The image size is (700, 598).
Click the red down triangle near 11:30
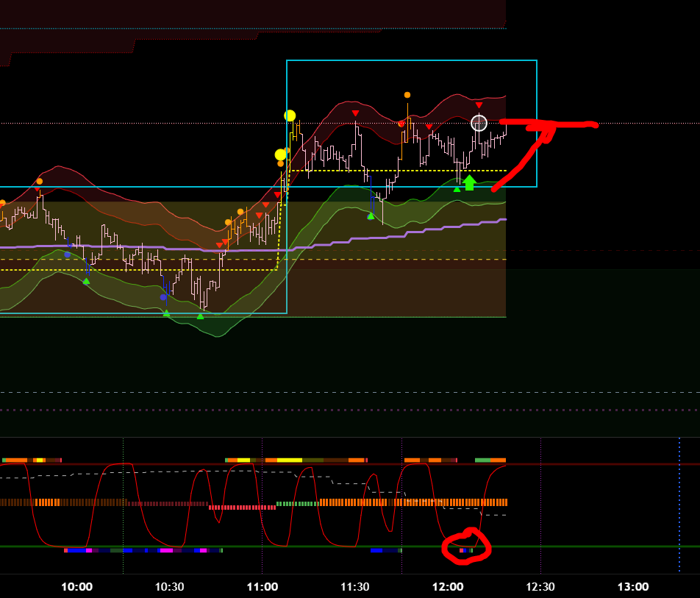coord(355,113)
